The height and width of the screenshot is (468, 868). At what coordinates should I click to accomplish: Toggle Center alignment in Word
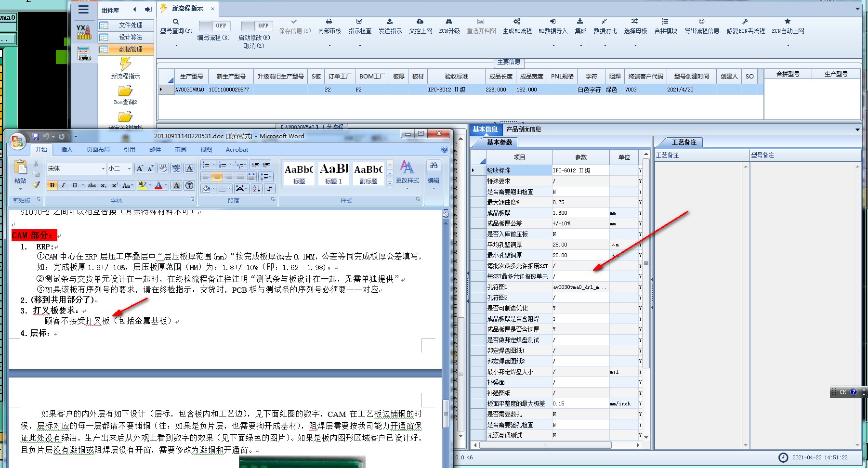click(x=217, y=177)
